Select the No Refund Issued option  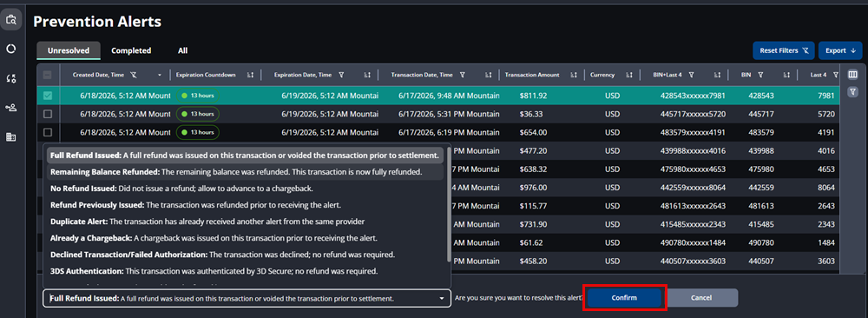click(x=245, y=189)
